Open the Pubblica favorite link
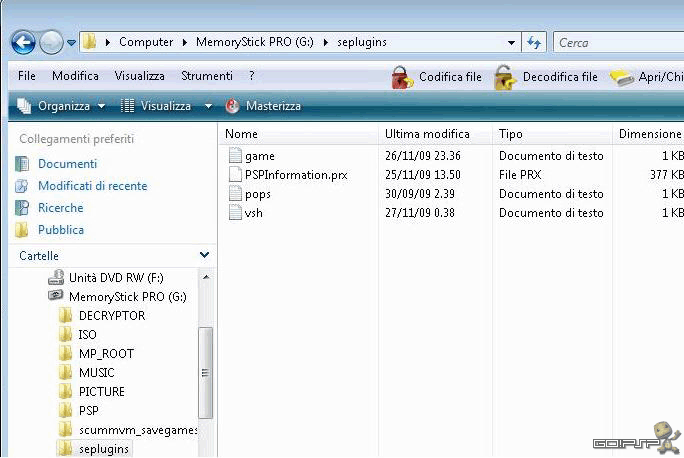684x458 pixels. (61, 229)
